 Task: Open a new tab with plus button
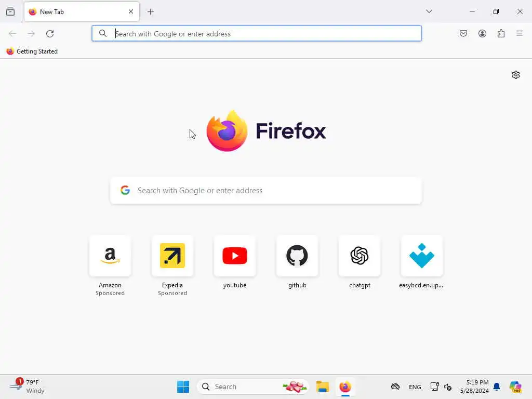tap(151, 12)
